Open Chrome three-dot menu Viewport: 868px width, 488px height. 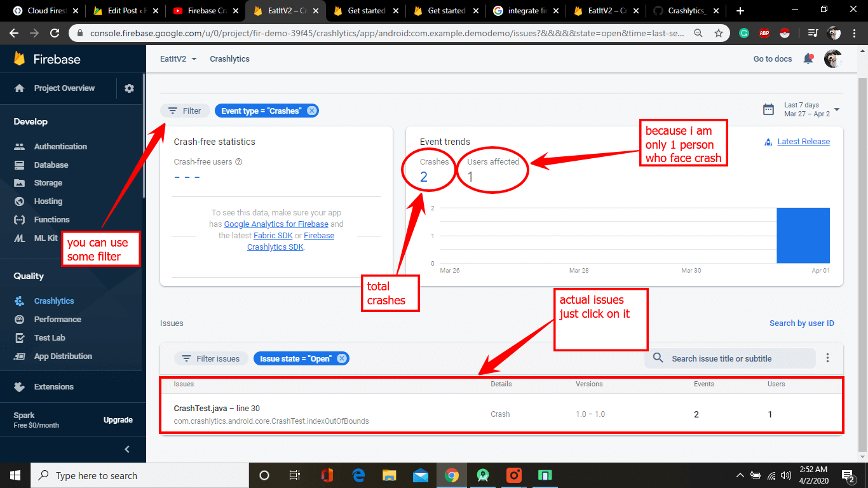[x=855, y=33]
